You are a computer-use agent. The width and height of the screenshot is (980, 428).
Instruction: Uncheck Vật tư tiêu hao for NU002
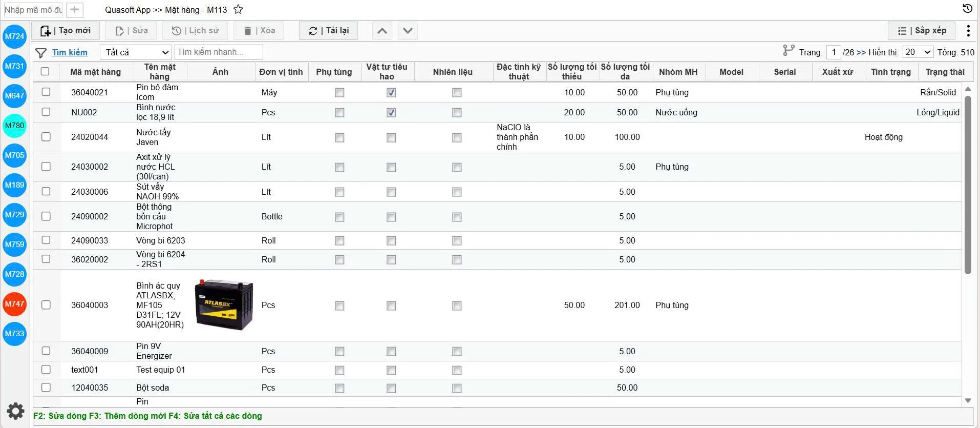pyautogui.click(x=391, y=112)
